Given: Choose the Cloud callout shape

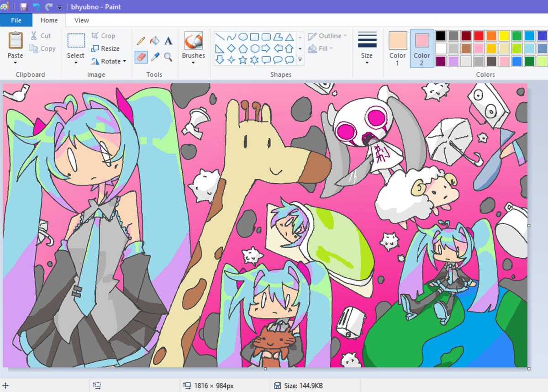Looking at the screenshot, I should point(289,60).
